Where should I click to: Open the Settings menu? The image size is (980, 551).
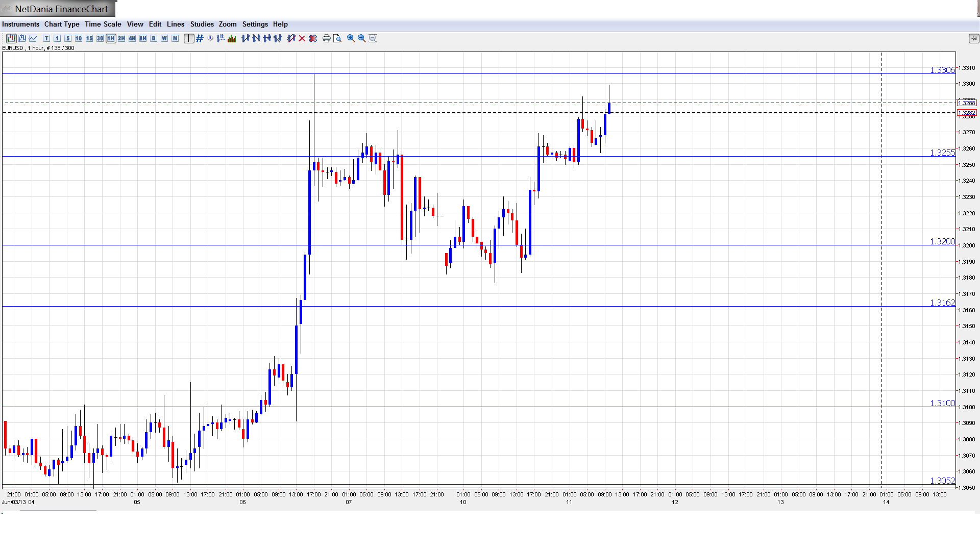[255, 24]
